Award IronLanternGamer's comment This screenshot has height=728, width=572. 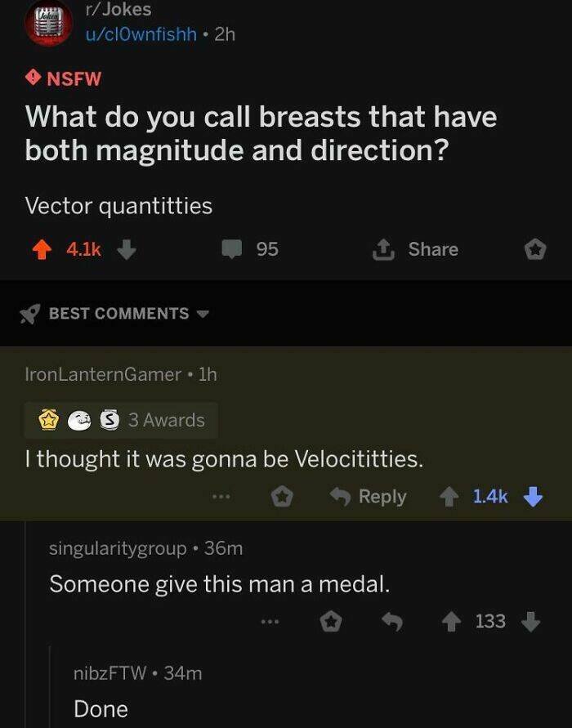coord(282,498)
